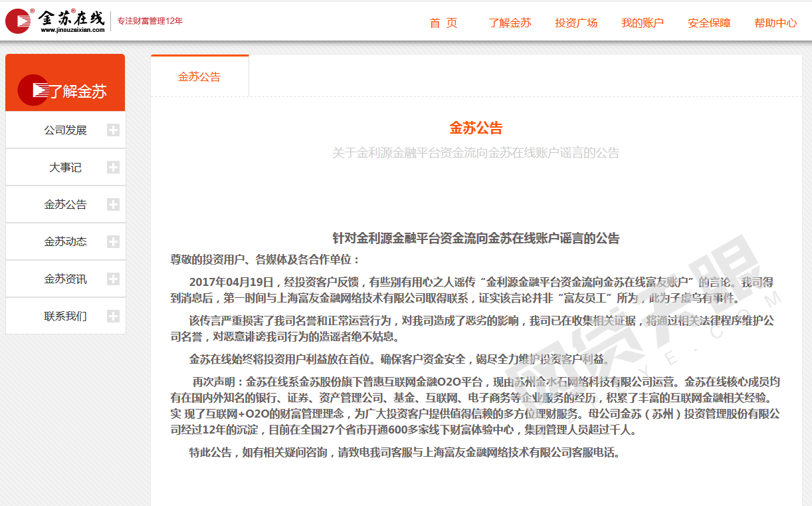Screen dimensions: 812x506
Task: Click the bold title 针对金利源金融平台资金流向
Action: [476, 238]
